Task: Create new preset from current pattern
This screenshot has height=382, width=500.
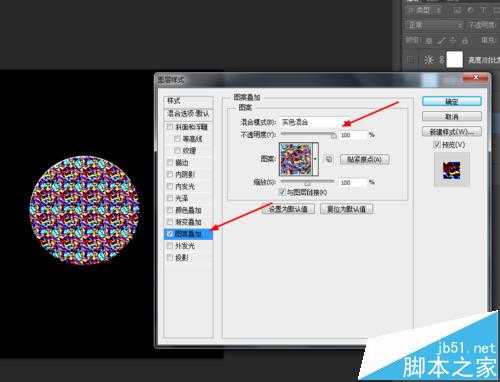Action: point(329,159)
